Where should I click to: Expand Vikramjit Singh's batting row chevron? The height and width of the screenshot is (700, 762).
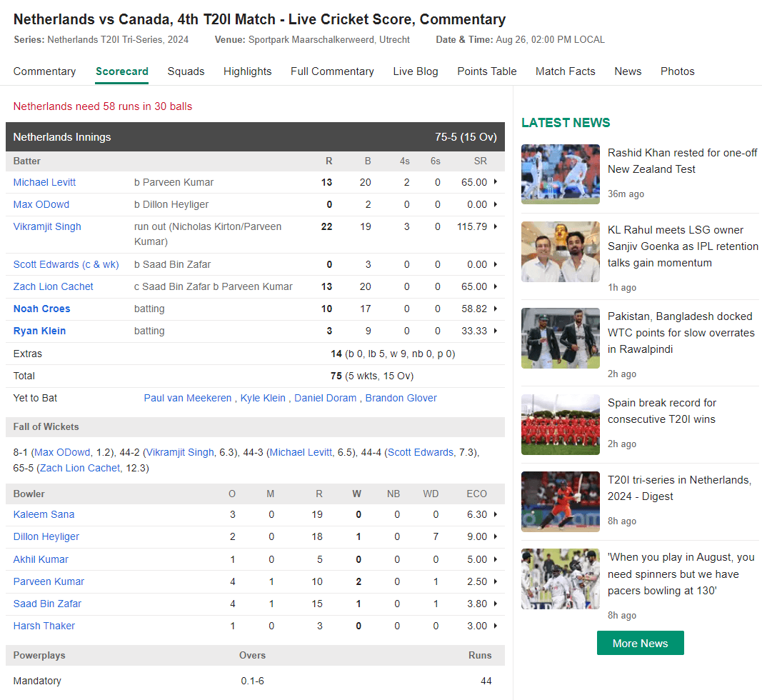494,226
